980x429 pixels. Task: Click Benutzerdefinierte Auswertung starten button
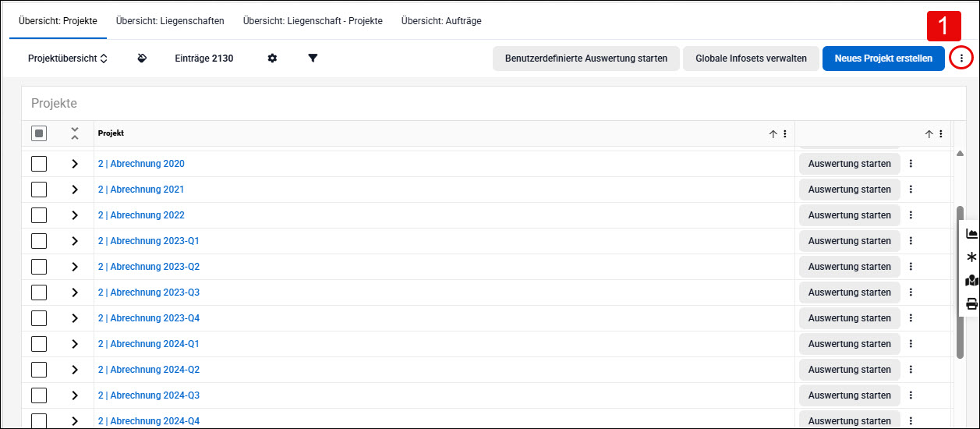[x=586, y=58]
